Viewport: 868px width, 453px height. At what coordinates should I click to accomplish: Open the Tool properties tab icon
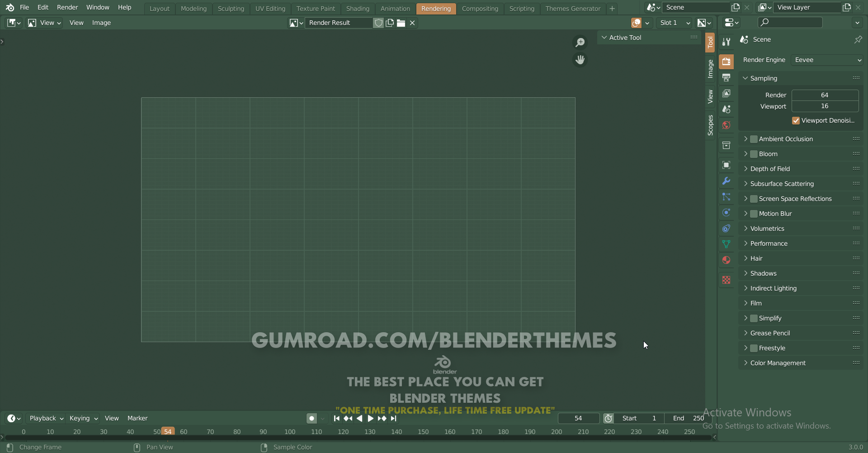point(726,42)
